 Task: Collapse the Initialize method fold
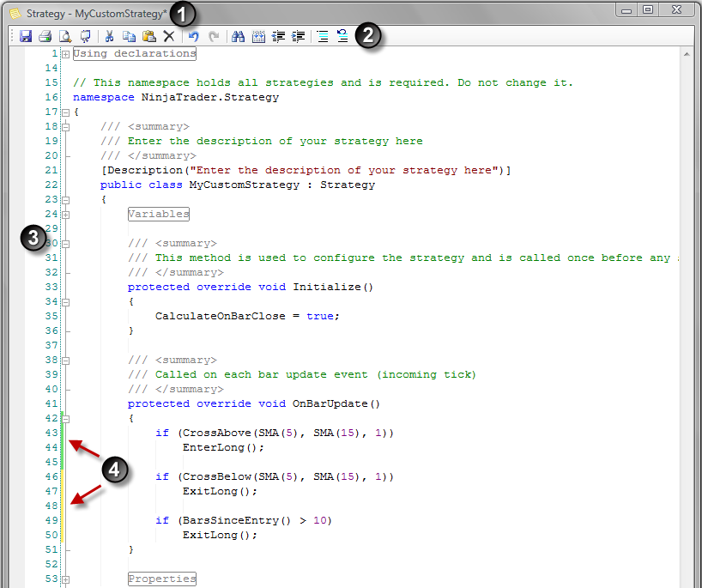[x=65, y=303]
